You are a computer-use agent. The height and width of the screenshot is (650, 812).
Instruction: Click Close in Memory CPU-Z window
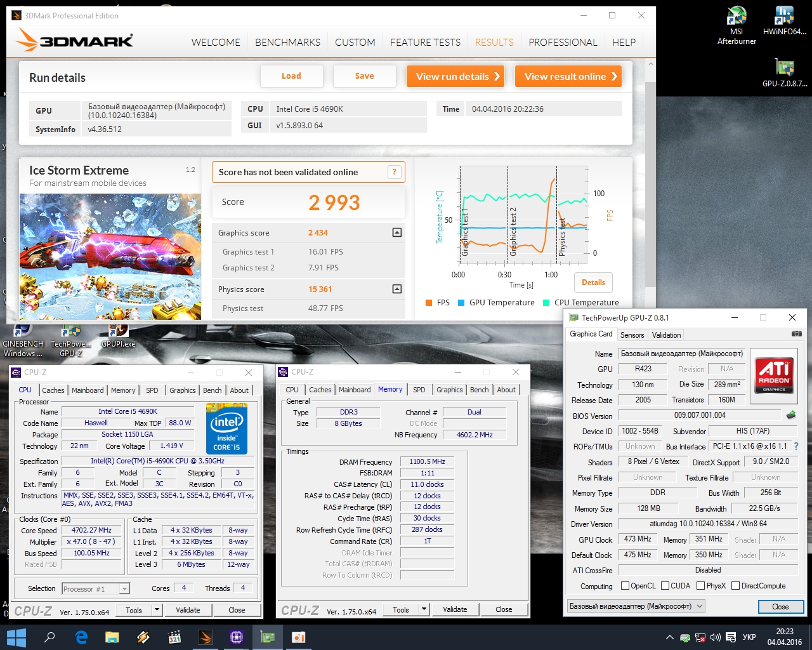click(504, 609)
